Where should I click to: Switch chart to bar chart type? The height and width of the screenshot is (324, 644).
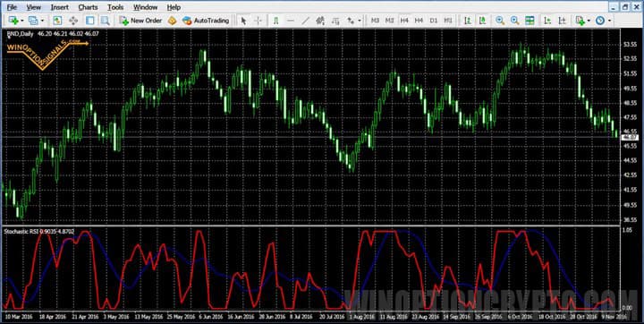coord(468,21)
